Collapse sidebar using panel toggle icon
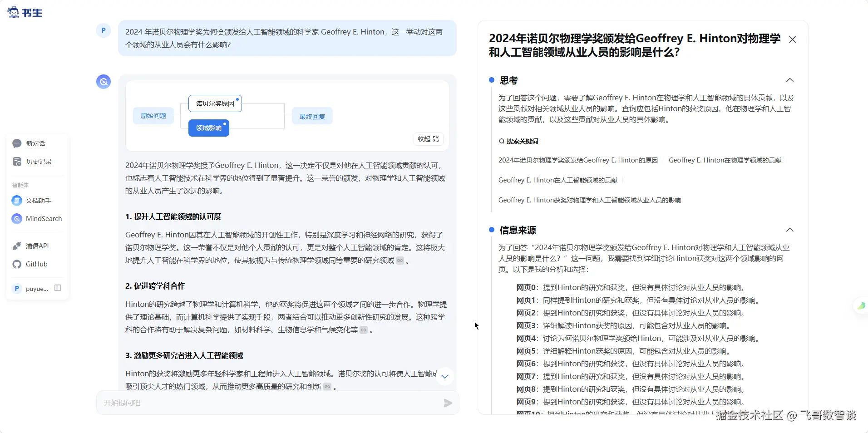Viewport: 868px width, 433px height. point(58,288)
